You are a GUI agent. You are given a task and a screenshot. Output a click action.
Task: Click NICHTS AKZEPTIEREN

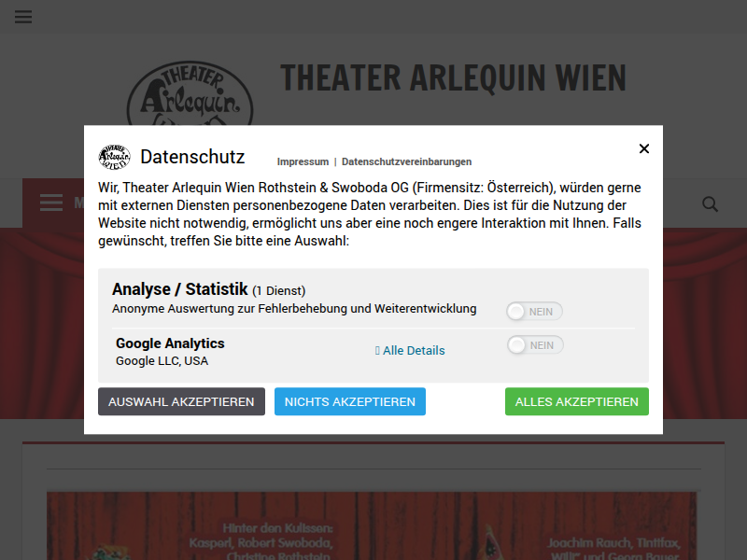point(349,401)
